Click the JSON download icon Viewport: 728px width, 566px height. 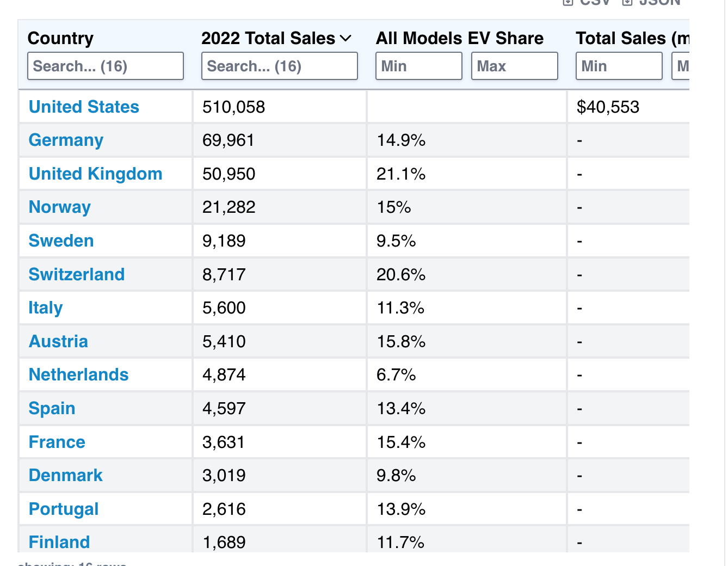627,2
